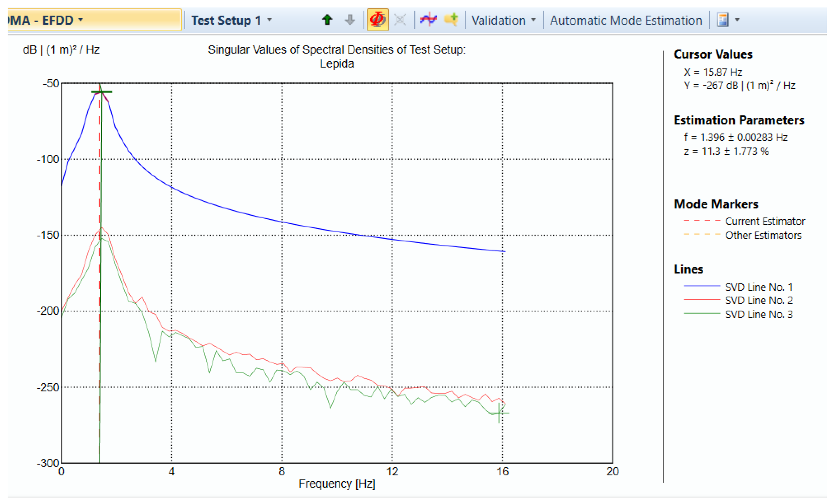
Task: Click Automatic Mode Estimation button
Action: click(x=626, y=21)
